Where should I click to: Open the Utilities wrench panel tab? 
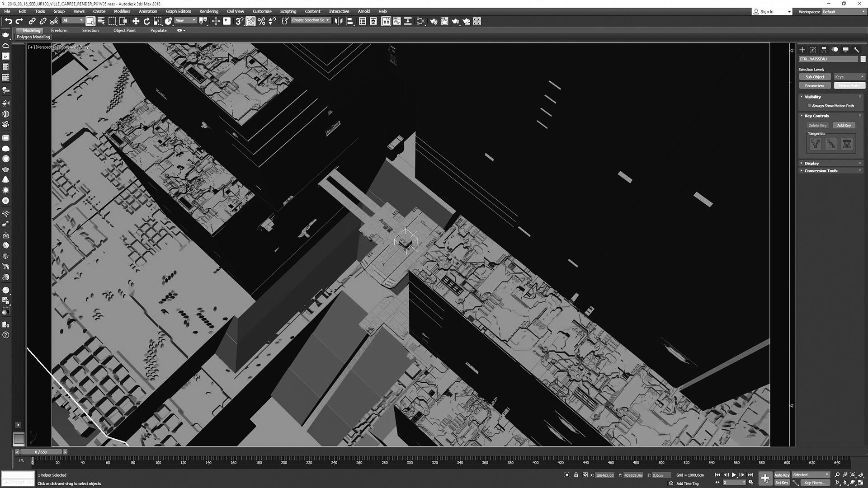[856, 50]
